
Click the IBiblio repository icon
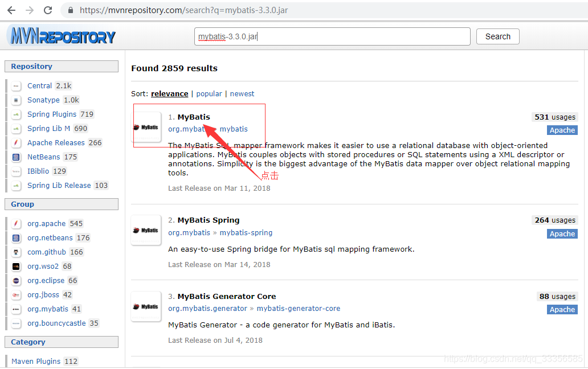(16, 171)
